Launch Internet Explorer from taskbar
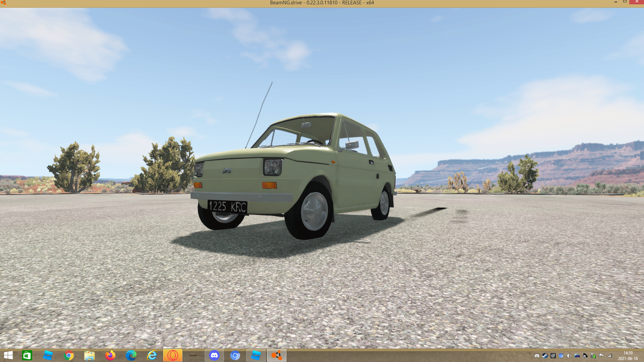The width and height of the screenshot is (644, 362). click(x=152, y=355)
